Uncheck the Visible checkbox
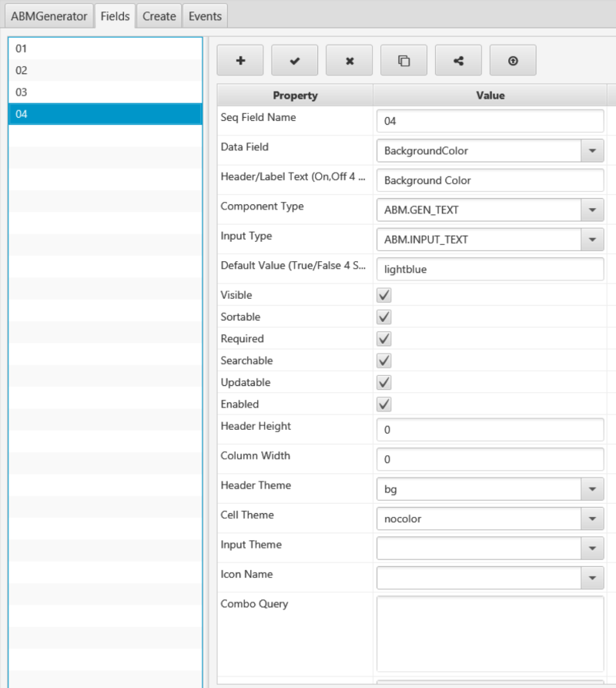The width and height of the screenshot is (616, 688). (x=384, y=295)
